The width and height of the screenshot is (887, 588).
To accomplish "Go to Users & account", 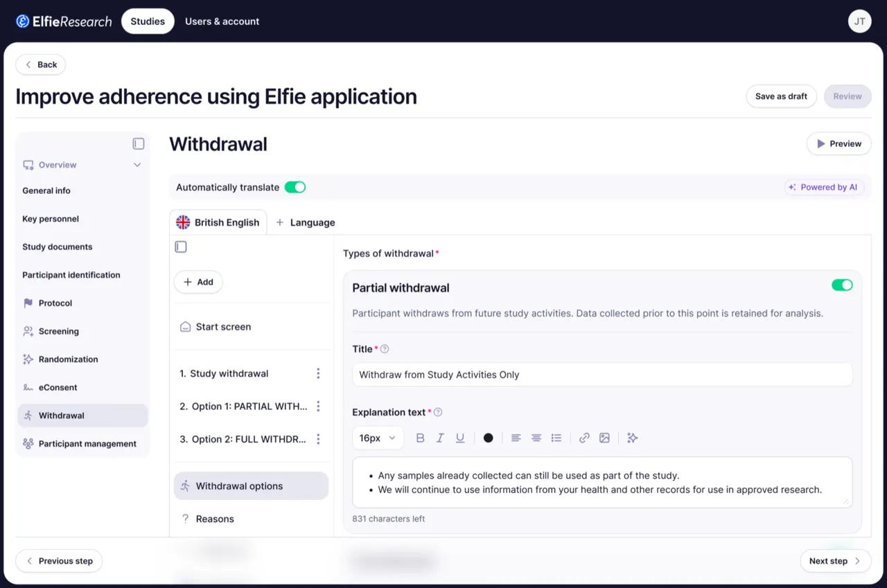I will (x=222, y=21).
